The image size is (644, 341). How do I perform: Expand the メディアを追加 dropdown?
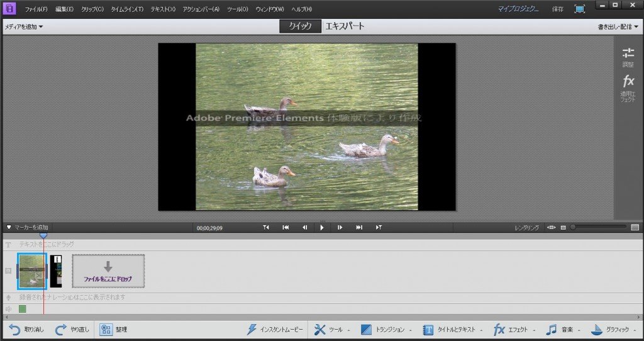pos(24,27)
